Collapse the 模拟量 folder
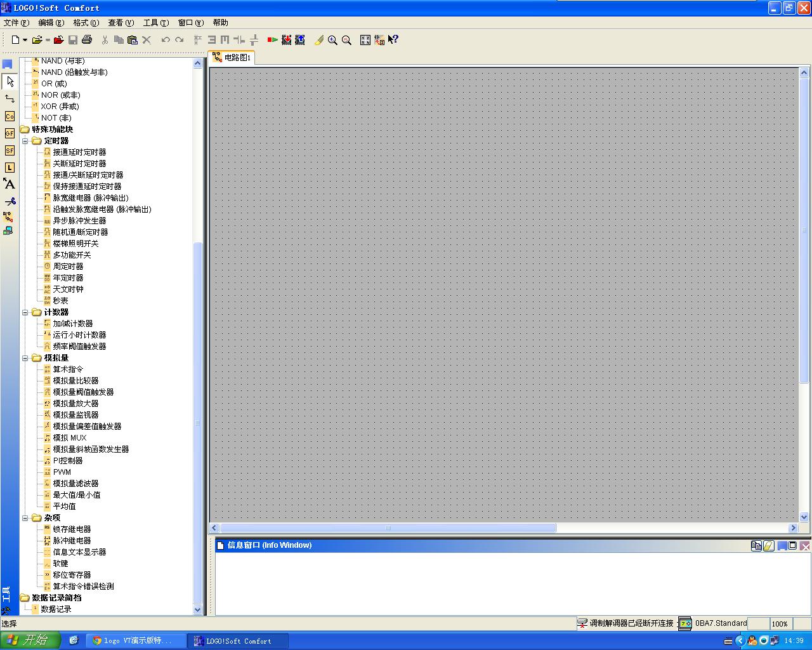This screenshot has width=812, height=650. tap(25, 358)
